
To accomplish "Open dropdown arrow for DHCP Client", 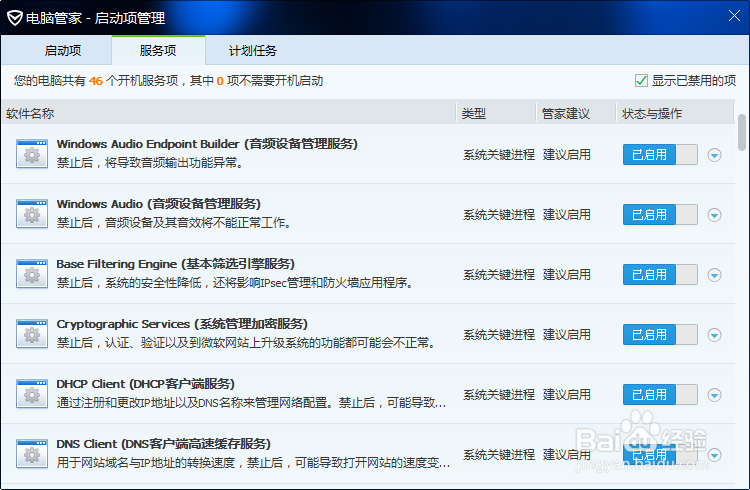I will pos(715,395).
